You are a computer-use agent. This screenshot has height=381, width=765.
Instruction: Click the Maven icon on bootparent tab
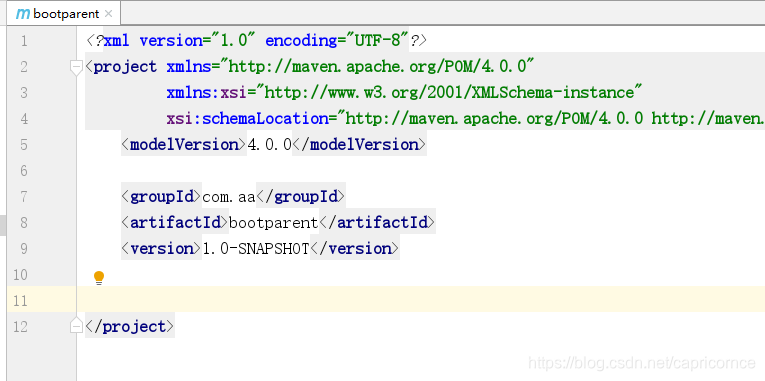[x=23, y=14]
